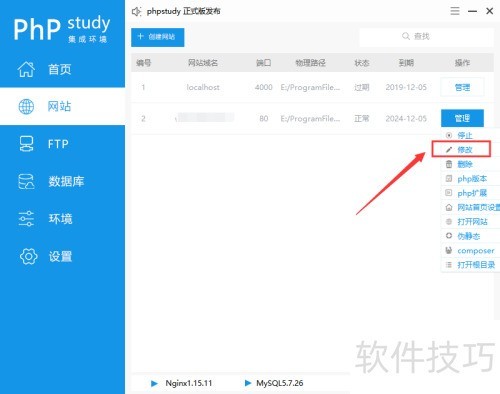Viewport: 500px width, 394px height.
Task: Go to the 环境 environment section
Action: tap(62, 219)
